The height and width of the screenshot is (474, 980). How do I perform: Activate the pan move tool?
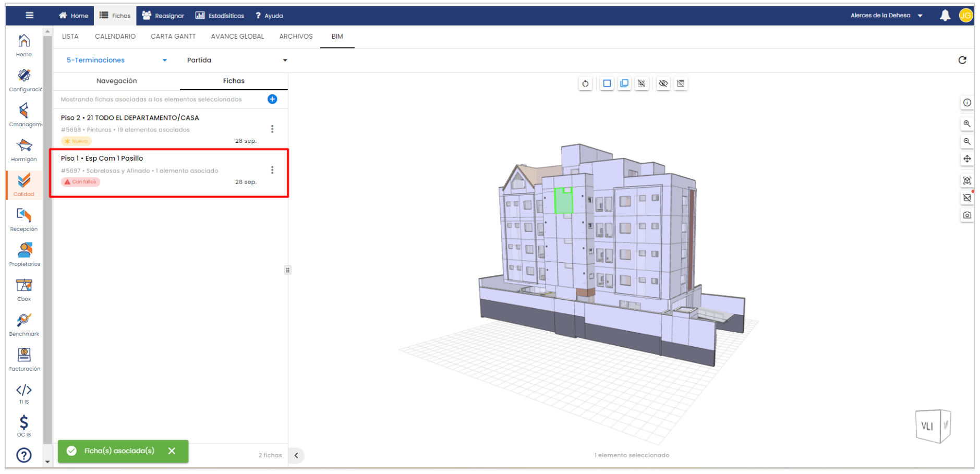[966, 159]
